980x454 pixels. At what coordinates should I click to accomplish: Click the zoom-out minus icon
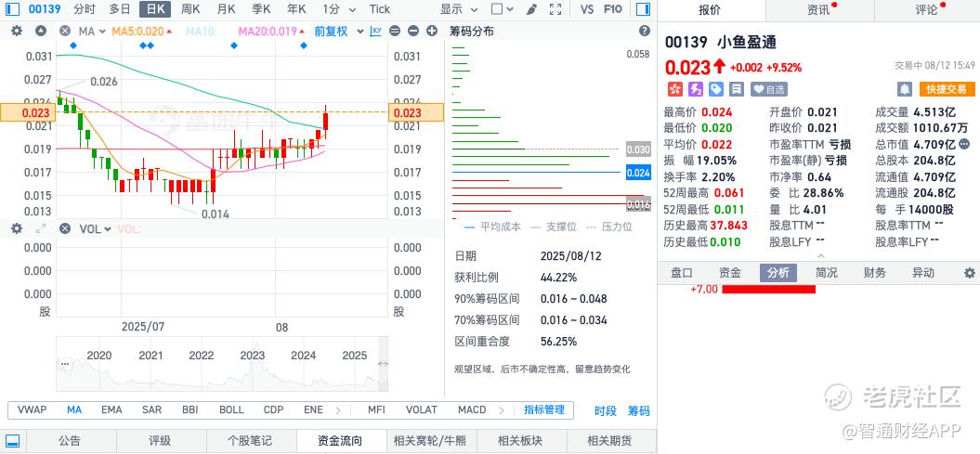413,31
